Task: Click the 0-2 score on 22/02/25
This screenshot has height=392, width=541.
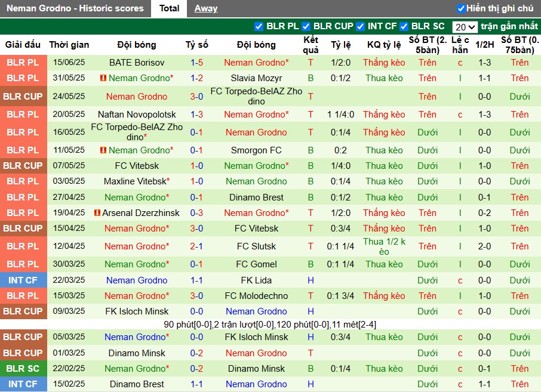Action: 196,369
